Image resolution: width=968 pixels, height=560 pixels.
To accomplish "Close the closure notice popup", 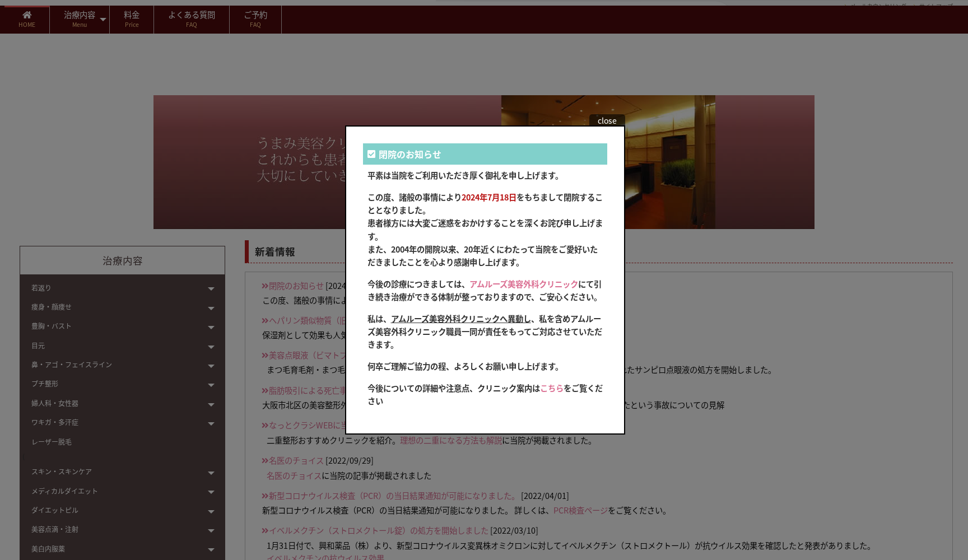I will click(x=607, y=121).
